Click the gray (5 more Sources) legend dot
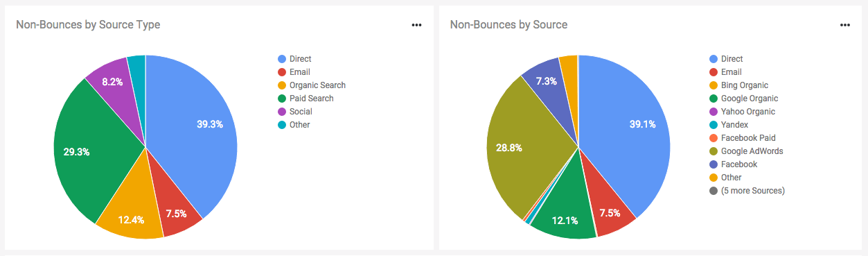This screenshot has height=256, width=868. pyautogui.click(x=714, y=191)
